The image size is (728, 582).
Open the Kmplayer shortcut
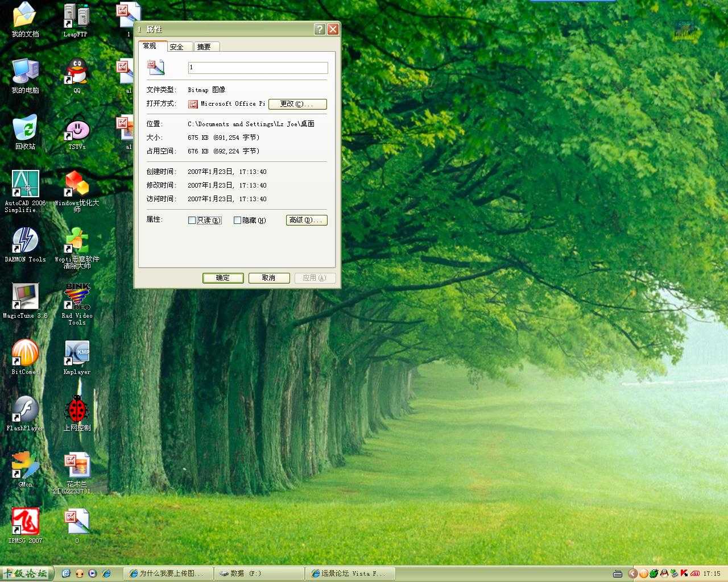pos(77,357)
